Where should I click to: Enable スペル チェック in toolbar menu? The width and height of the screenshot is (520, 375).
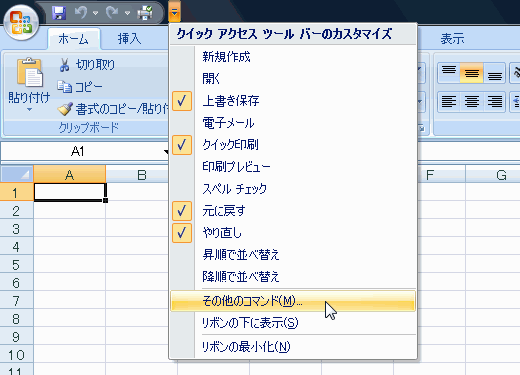coord(293,189)
